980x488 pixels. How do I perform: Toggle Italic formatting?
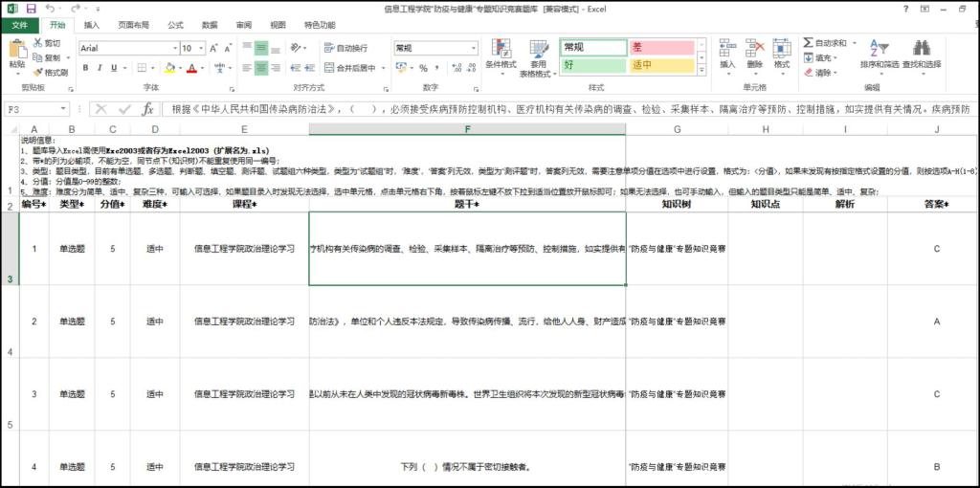point(100,68)
